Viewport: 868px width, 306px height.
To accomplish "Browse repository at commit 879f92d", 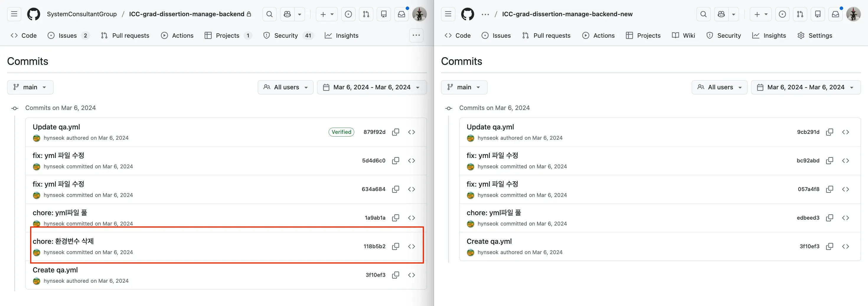I will pos(412,132).
